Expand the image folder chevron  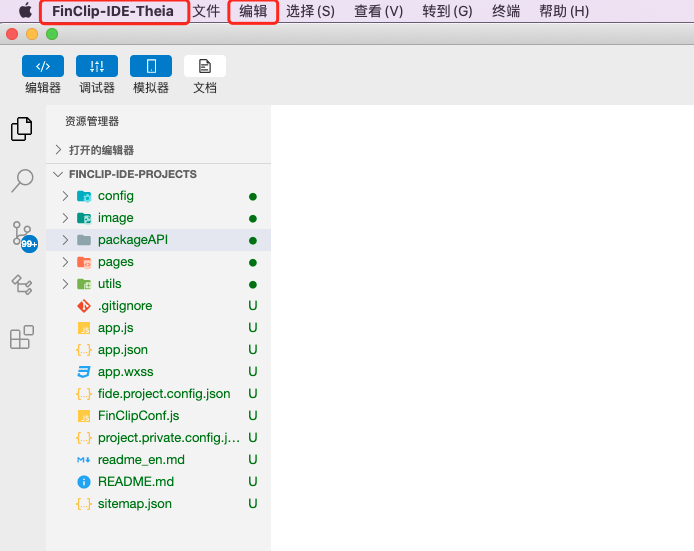pos(66,218)
